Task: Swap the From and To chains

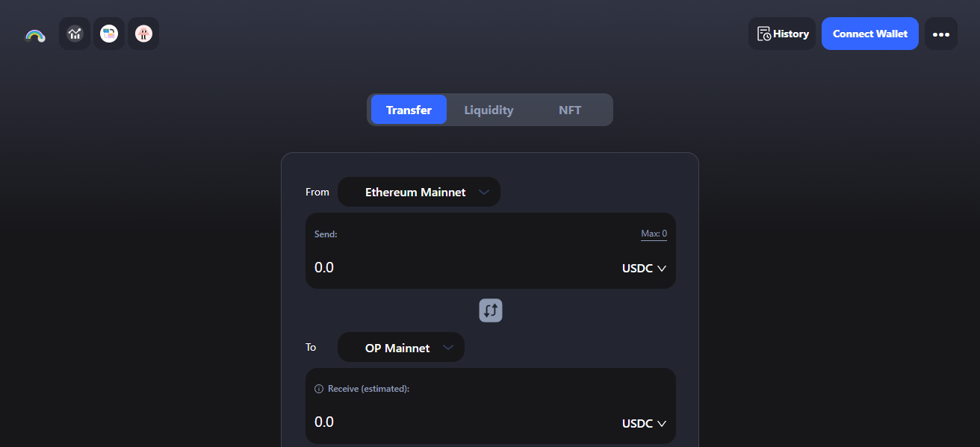Action: [491, 310]
